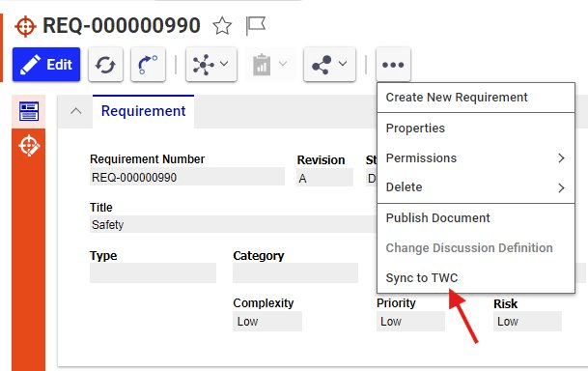This screenshot has height=371, width=588.
Task: Click the Title field showing Safety
Action: [233, 224]
